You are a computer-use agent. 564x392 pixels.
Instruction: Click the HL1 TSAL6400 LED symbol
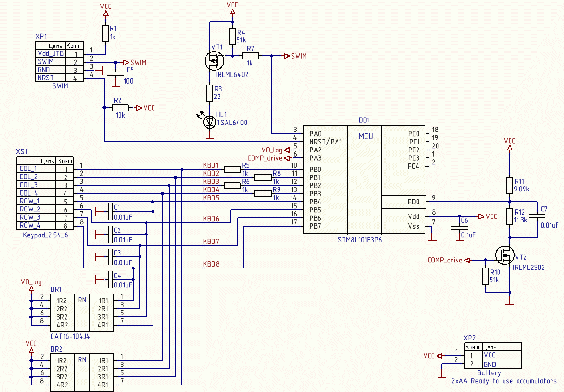(x=210, y=122)
